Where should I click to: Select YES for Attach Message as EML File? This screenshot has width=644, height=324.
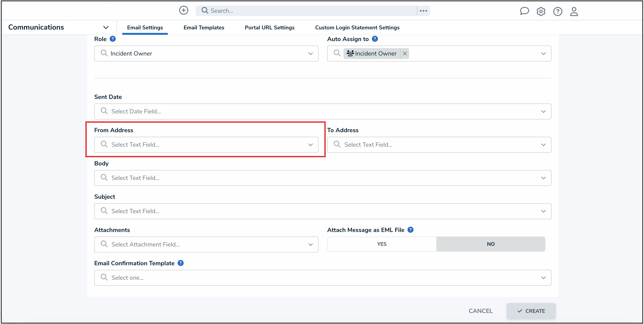pos(381,244)
